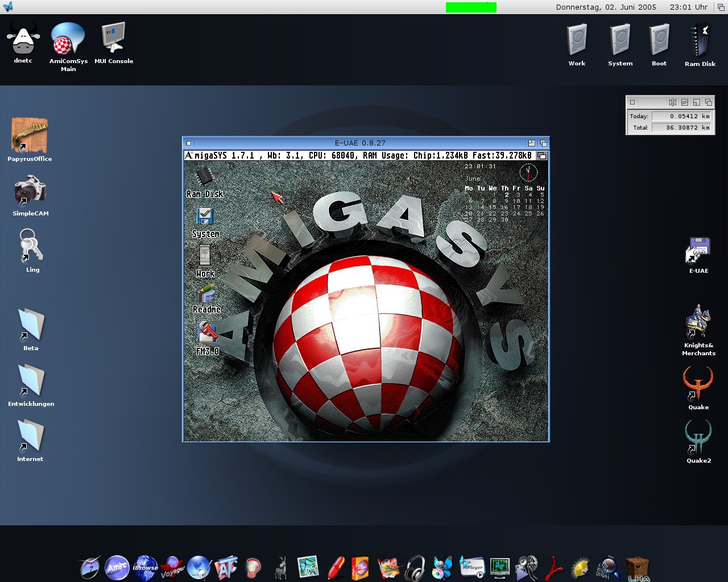The width and height of the screenshot is (728, 582).
Task: Open the E-UAE floppy desktop shortcut
Action: [x=698, y=251]
